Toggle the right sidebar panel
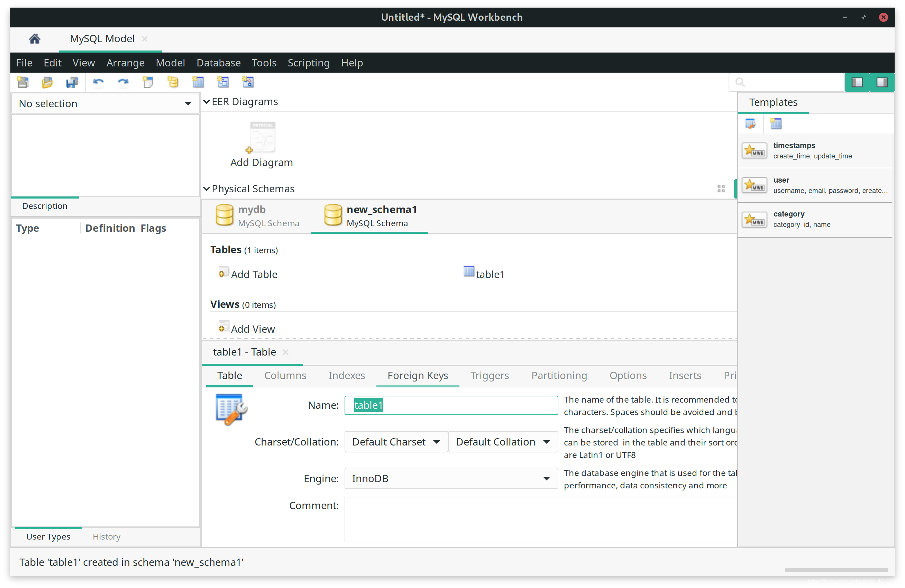The image size is (905, 588). tap(882, 82)
